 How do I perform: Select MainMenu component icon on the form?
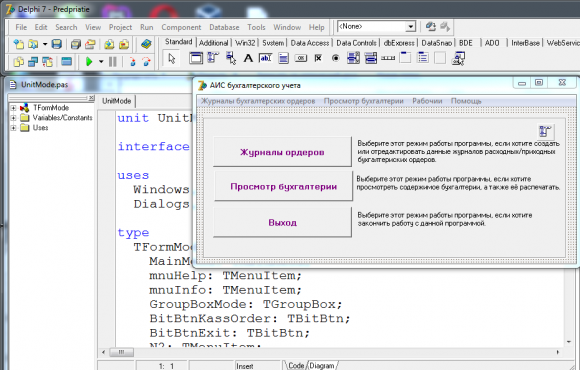point(545,131)
